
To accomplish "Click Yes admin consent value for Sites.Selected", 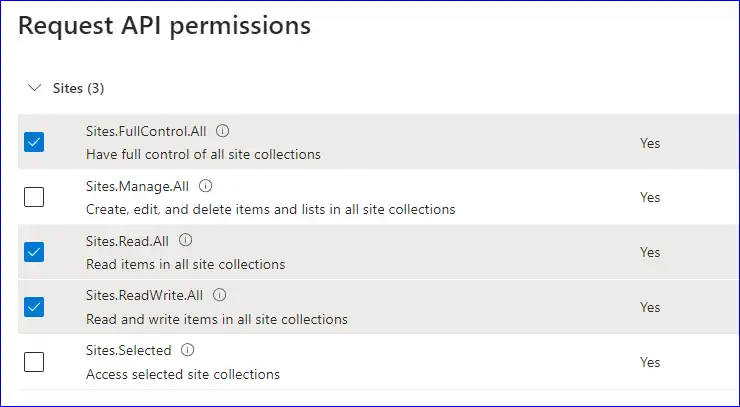I will click(650, 362).
